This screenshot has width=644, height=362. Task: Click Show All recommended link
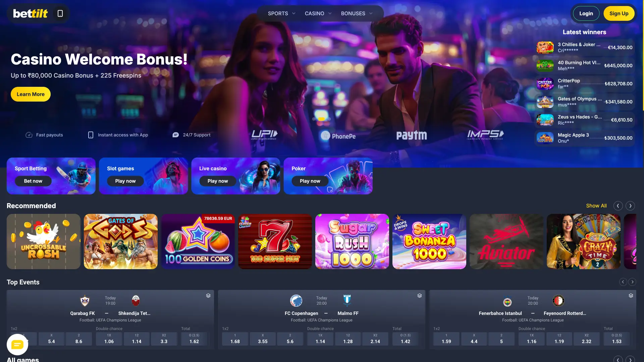pos(596,206)
